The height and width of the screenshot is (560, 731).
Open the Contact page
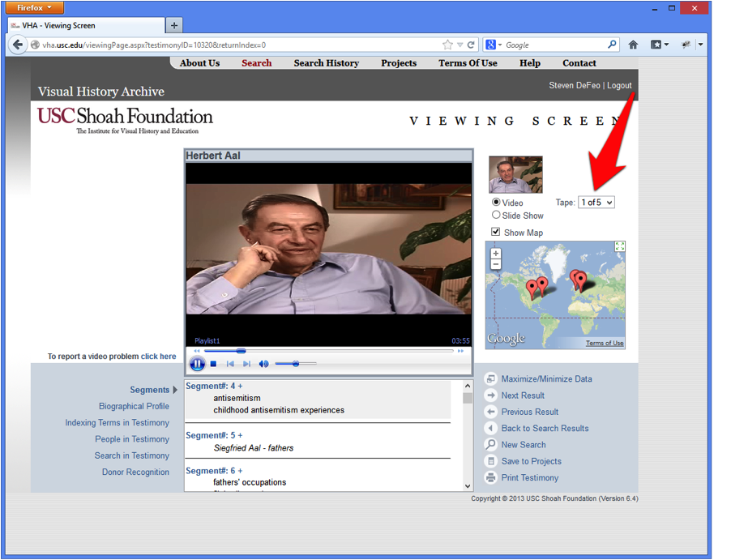coord(579,63)
